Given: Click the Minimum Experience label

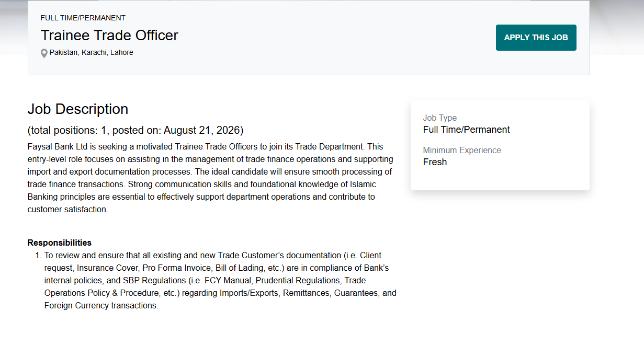Looking at the screenshot, I should [x=462, y=151].
